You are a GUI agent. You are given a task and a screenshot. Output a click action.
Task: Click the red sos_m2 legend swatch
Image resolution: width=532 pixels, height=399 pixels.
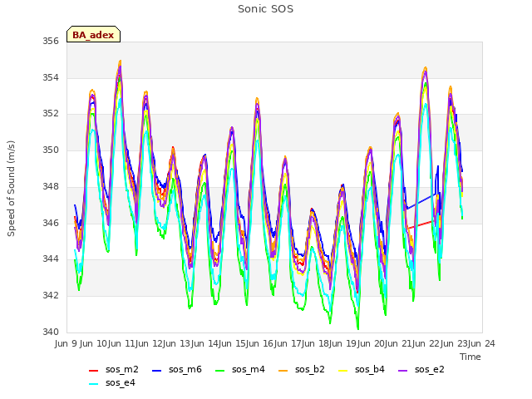93,371
